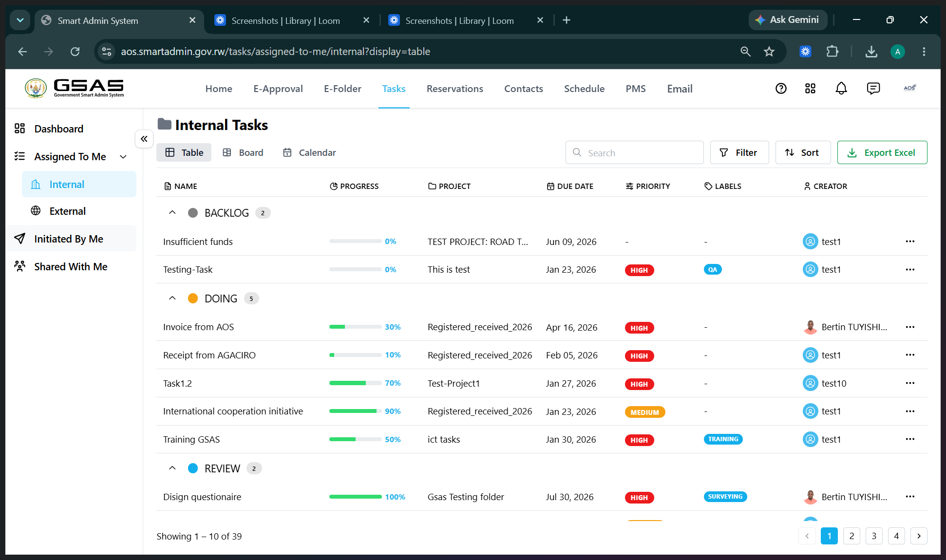Viewport: 946px width, 560px height.
Task: Open Initiated By Me in sidebar
Action: (71, 239)
